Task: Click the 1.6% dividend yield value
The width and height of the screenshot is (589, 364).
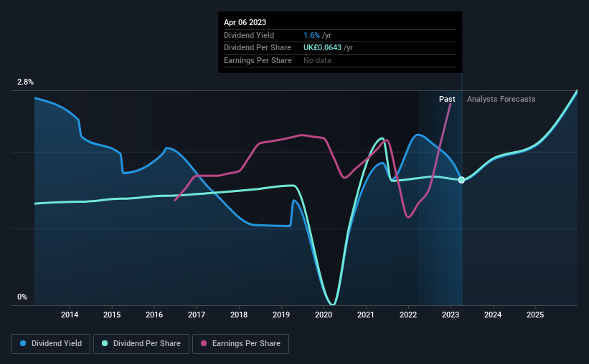Action: [x=312, y=35]
